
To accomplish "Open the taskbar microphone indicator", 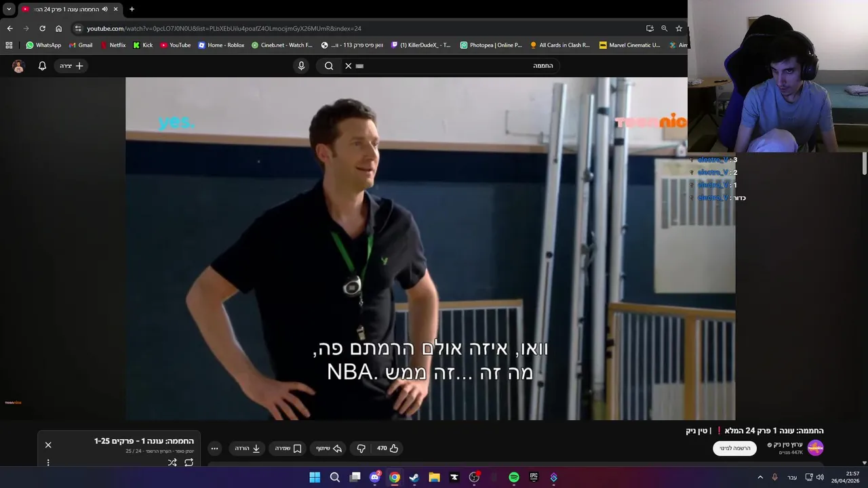I will pos(774,477).
